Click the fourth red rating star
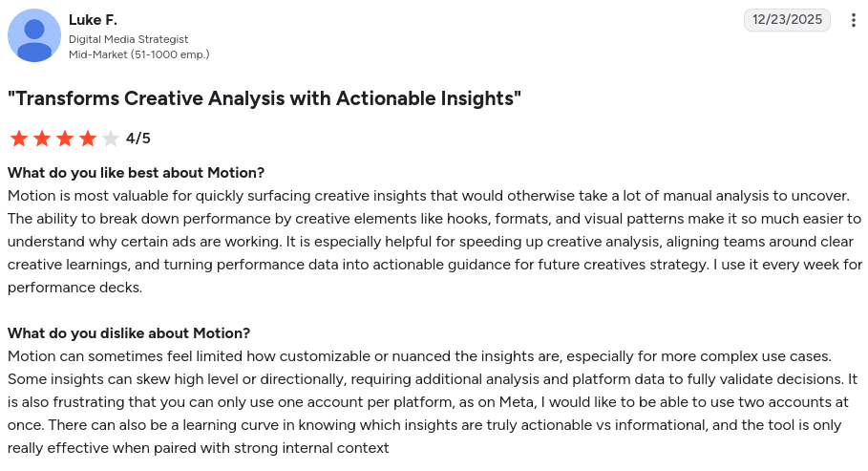 (x=88, y=139)
